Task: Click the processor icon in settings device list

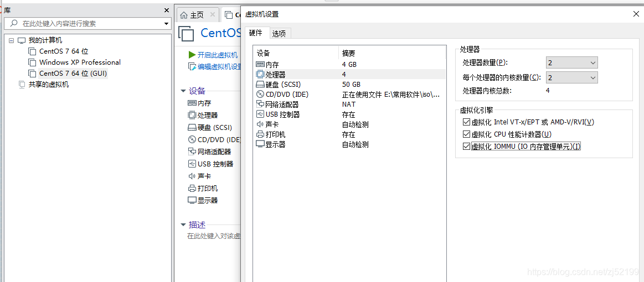Action: (x=260, y=74)
